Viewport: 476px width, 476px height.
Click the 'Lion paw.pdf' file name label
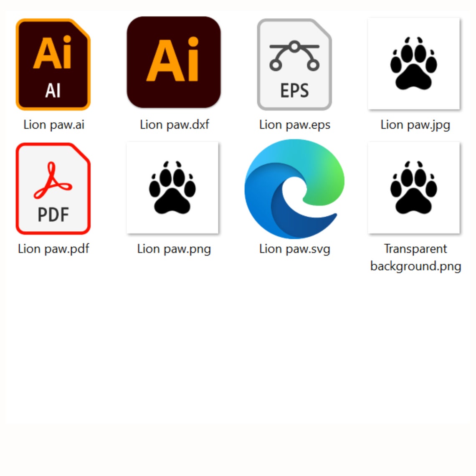(53, 249)
